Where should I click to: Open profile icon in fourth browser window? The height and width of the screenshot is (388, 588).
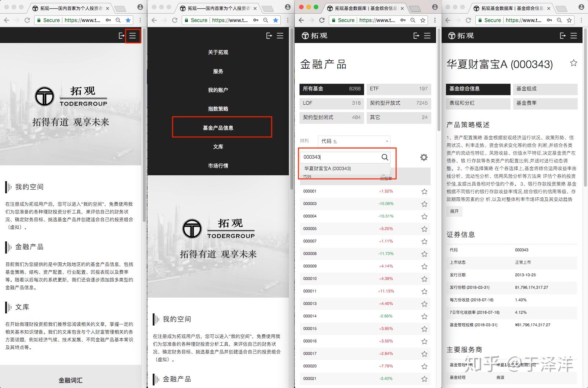coord(581,7)
